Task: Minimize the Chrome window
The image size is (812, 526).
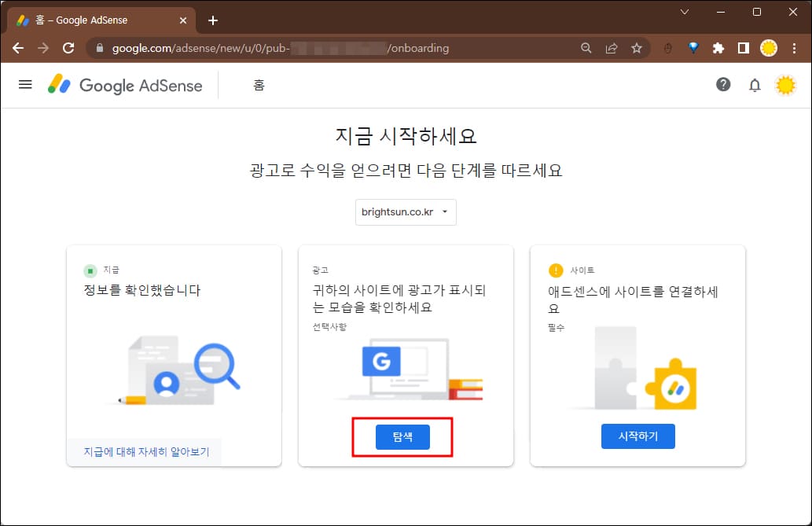Action: point(720,12)
